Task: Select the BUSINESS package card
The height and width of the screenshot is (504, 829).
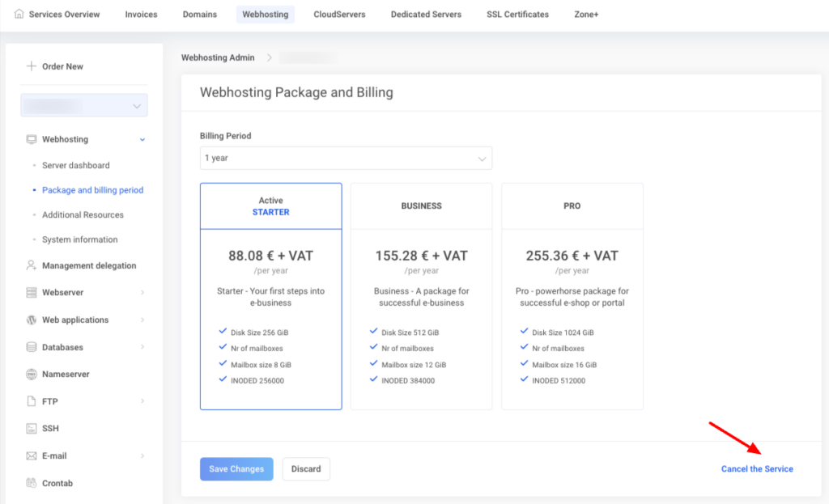Action: click(421, 295)
